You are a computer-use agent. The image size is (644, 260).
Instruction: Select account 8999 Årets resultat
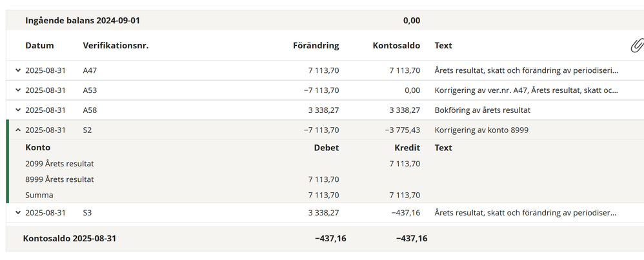coord(59,179)
